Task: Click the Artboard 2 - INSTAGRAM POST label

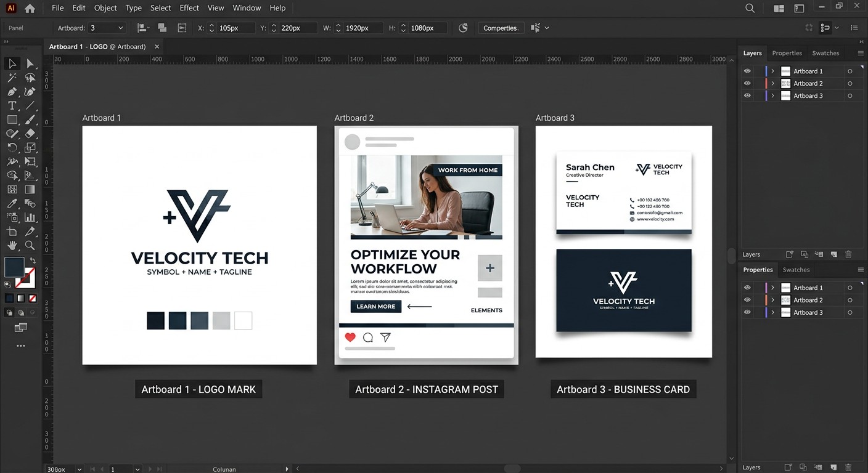Action: tap(427, 389)
